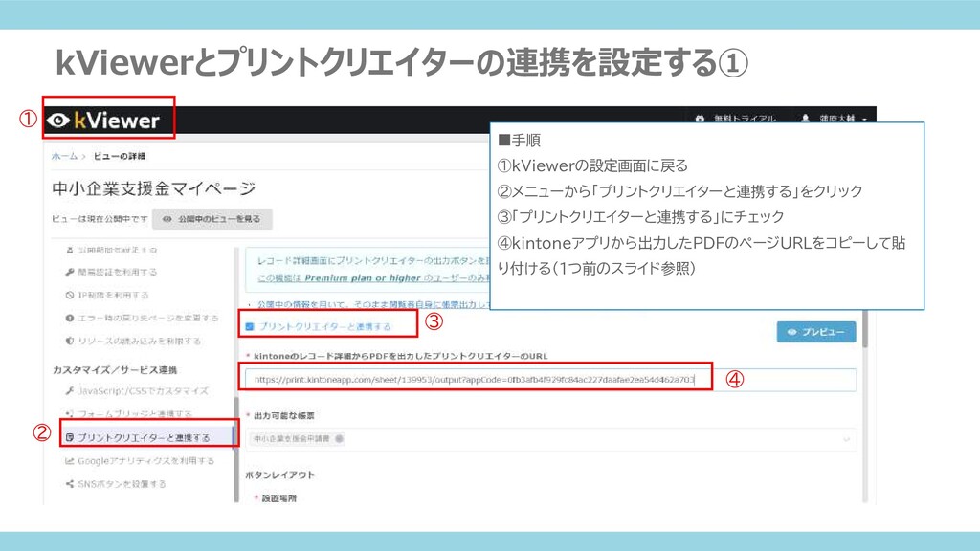
Task: Open the kViewer logo home link
Action: click(103, 120)
